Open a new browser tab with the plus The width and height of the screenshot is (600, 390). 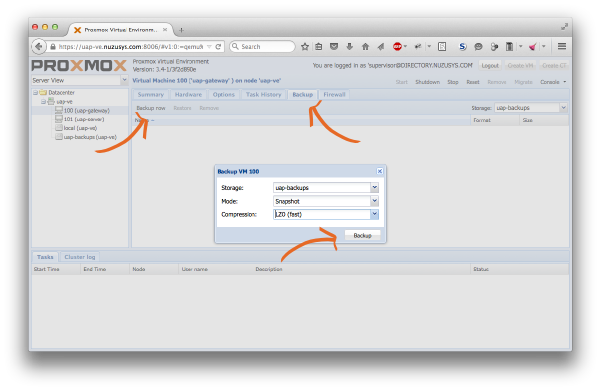pyautogui.click(x=181, y=30)
